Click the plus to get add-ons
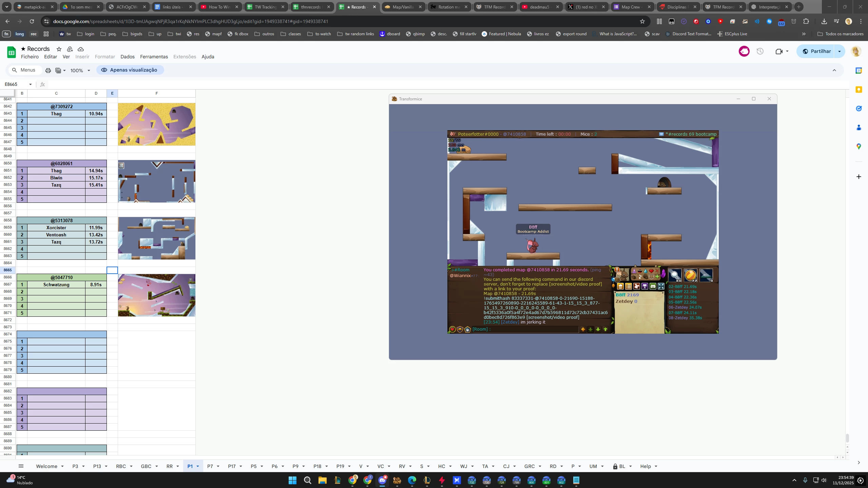Screen dimensions: 868x488 [859, 177]
